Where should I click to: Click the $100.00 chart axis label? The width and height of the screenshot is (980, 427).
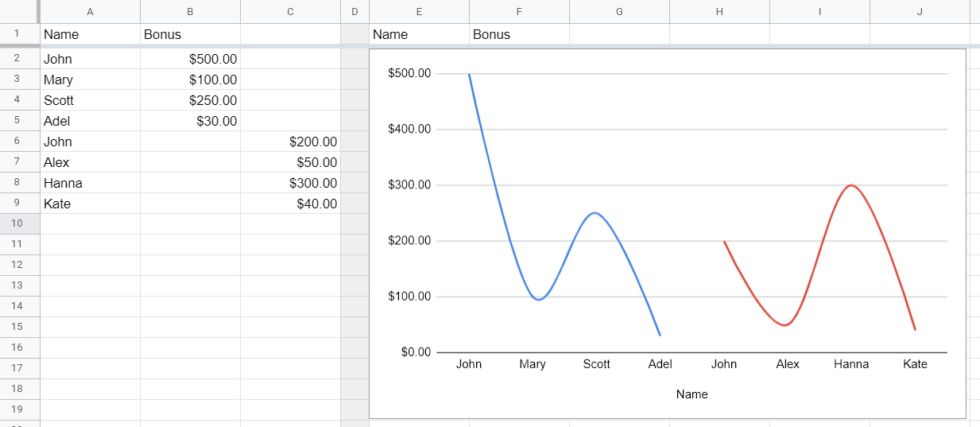(x=409, y=297)
